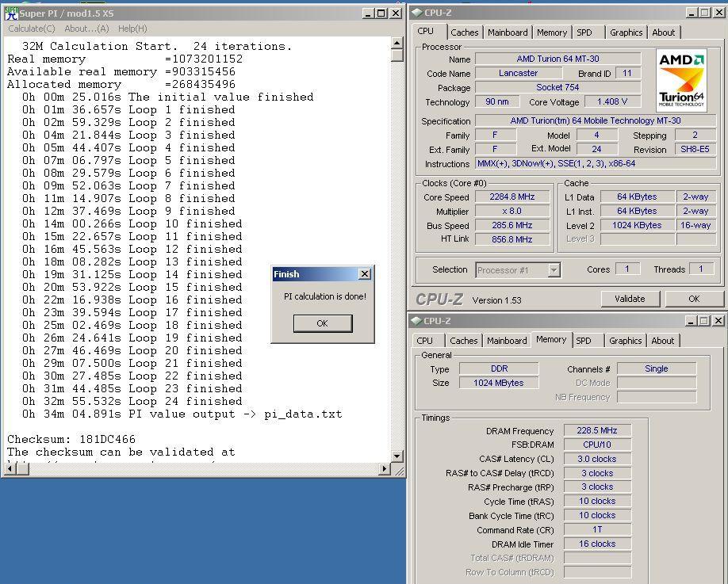Click the Channels # value Single

pyautogui.click(x=657, y=368)
